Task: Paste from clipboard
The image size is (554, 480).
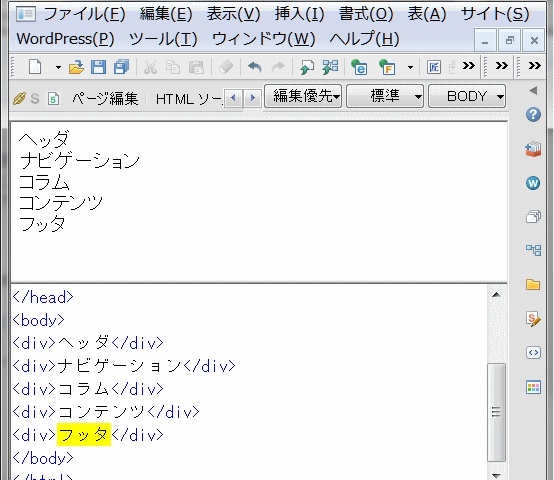Action: pyautogui.click(x=196, y=67)
